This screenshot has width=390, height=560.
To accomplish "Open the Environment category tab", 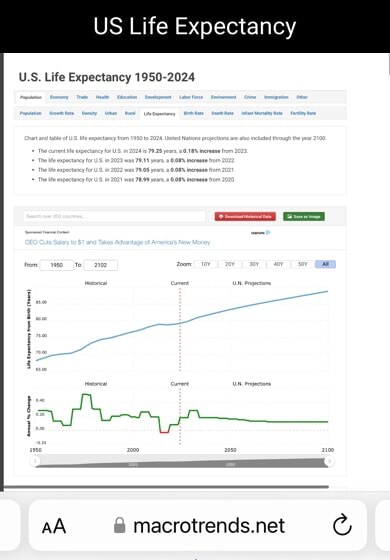I will [223, 97].
